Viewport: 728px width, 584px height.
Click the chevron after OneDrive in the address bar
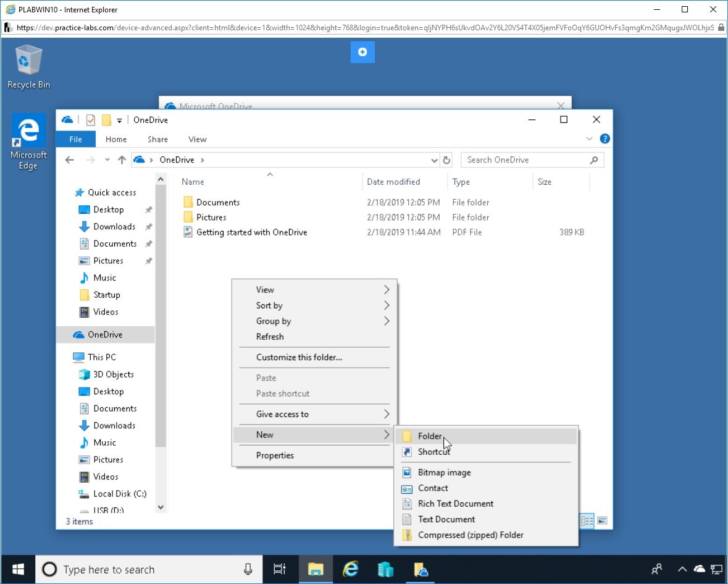point(203,160)
